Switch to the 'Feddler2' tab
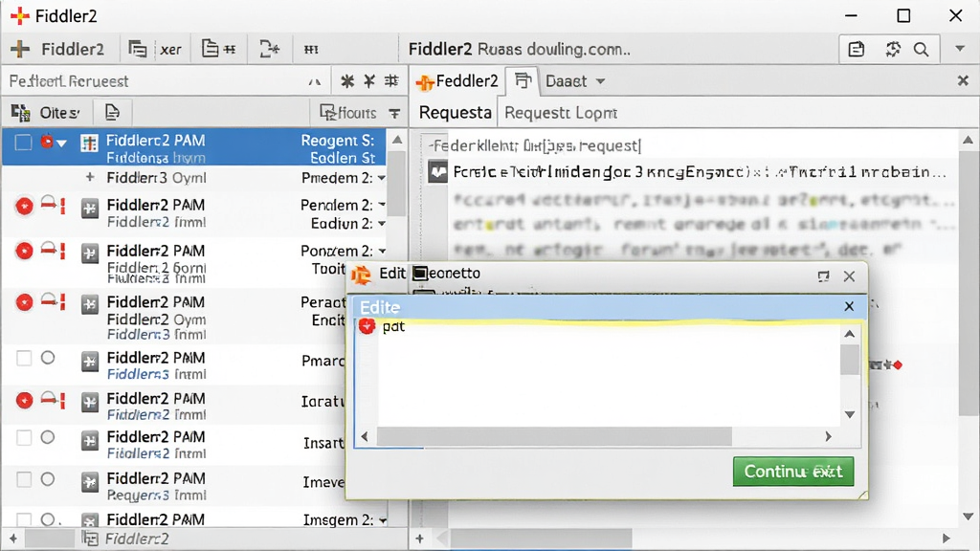980x551 pixels. click(457, 81)
